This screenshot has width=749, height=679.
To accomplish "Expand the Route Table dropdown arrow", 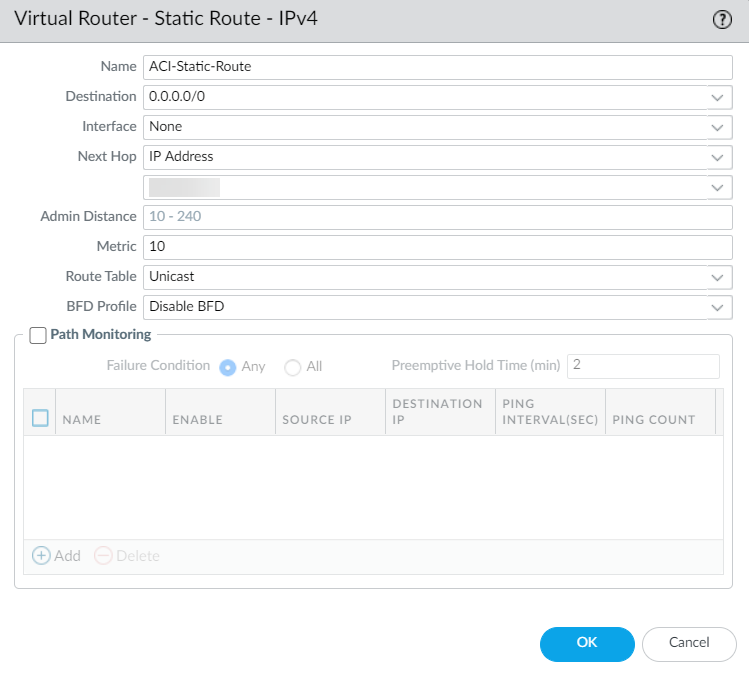I will coord(717,278).
